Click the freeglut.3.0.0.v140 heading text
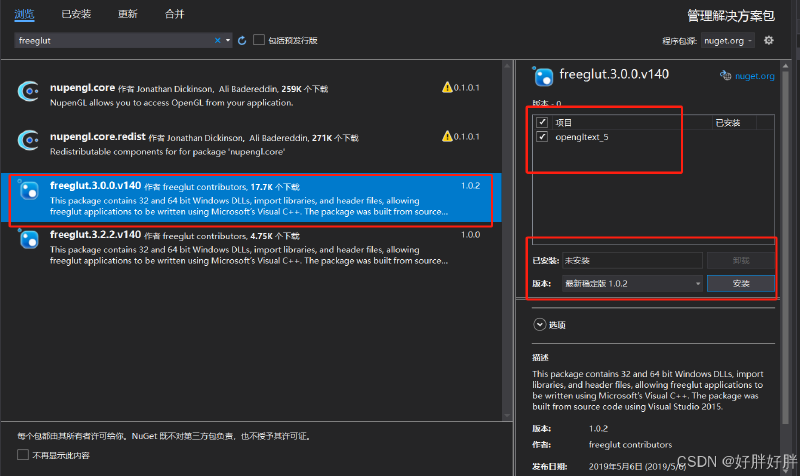Image resolution: width=800 pixels, height=476 pixels. click(x=614, y=74)
